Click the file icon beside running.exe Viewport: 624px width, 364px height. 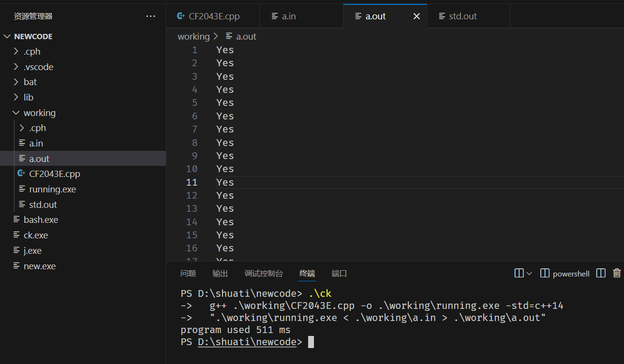pyautogui.click(x=22, y=189)
